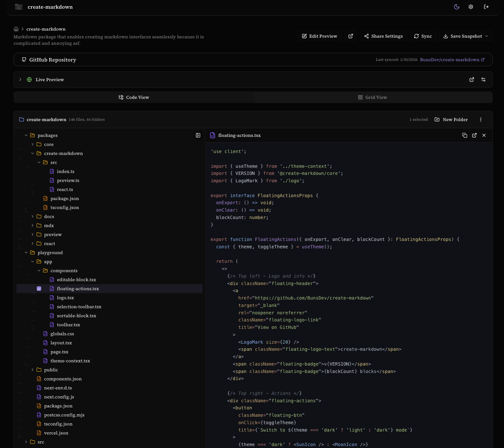504x448 pixels.
Task: Open the Save Snapshot dropdown arrow
Action: tap(487, 36)
